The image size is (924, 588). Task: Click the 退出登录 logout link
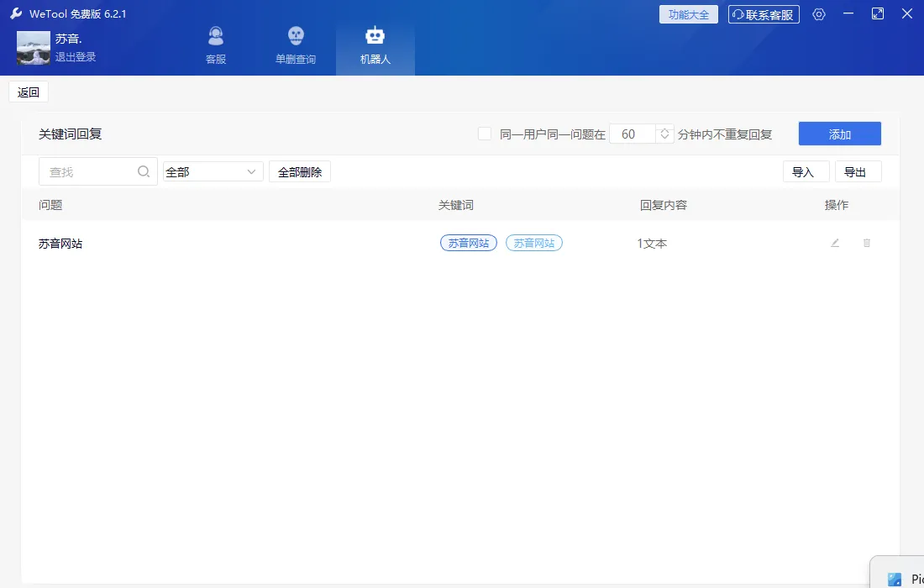pos(76,57)
